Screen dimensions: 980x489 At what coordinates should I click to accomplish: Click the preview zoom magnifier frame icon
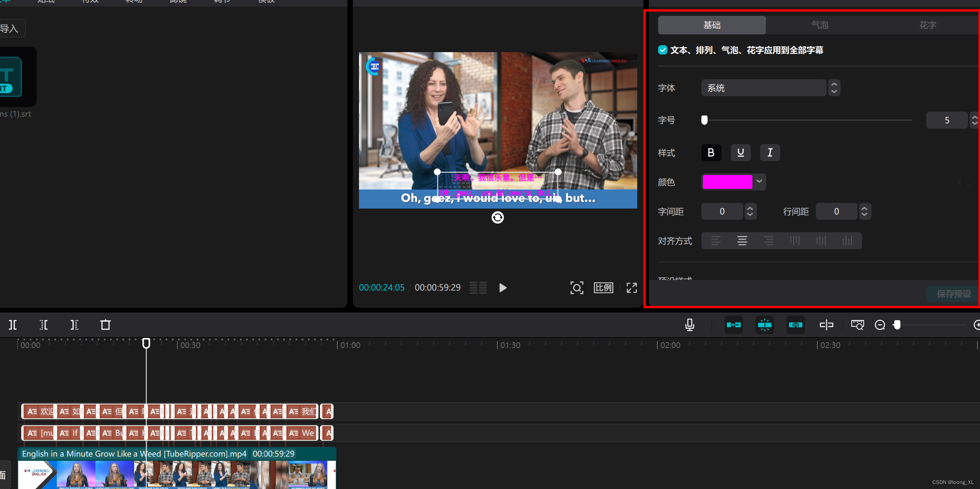pos(577,288)
